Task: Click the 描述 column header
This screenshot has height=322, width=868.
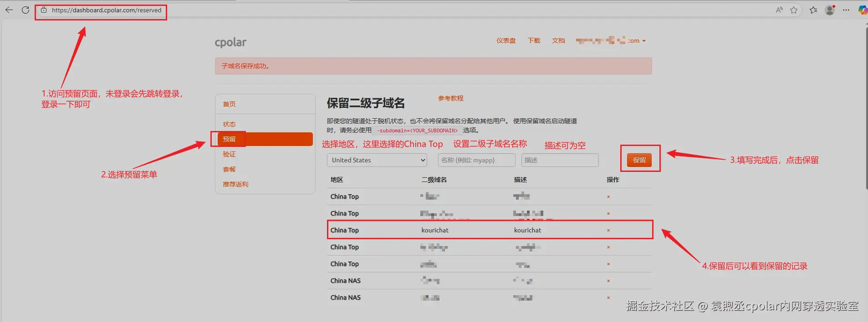Action: [521, 180]
